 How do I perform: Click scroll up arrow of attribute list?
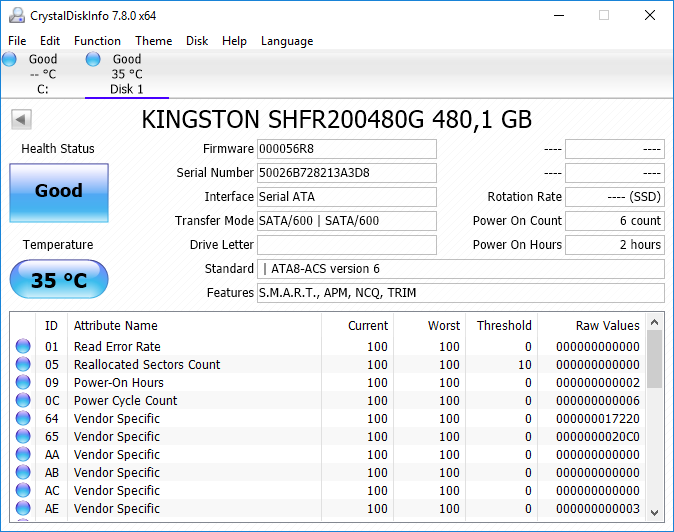tap(655, 322)
